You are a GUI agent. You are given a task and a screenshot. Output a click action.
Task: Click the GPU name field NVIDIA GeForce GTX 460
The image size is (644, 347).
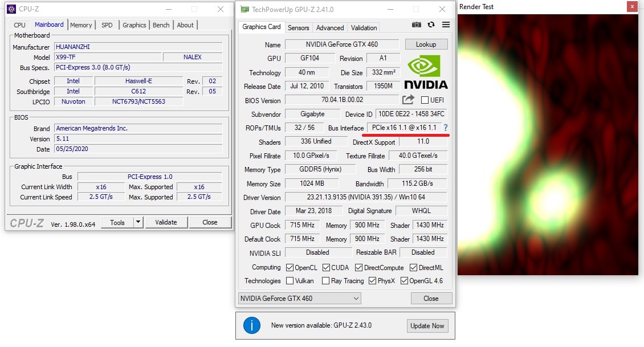pyautogui.click(x=342, y=44)
